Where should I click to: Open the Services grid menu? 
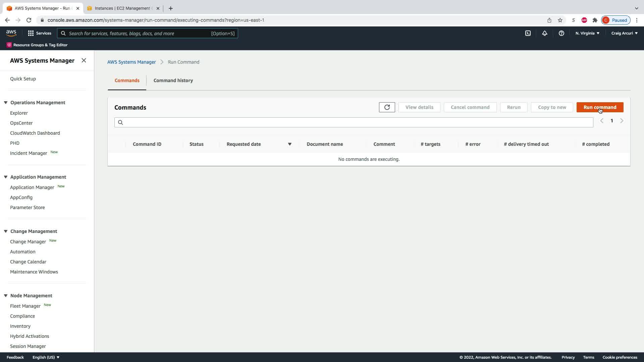tap(39, 33)
